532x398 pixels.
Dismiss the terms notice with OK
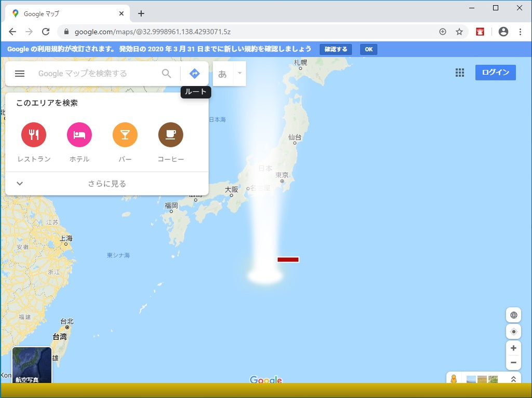[368, 49]
